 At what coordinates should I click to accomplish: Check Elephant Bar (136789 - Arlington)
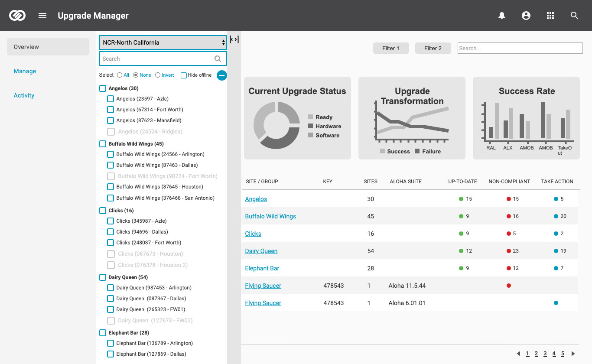[x=111, y=343]
